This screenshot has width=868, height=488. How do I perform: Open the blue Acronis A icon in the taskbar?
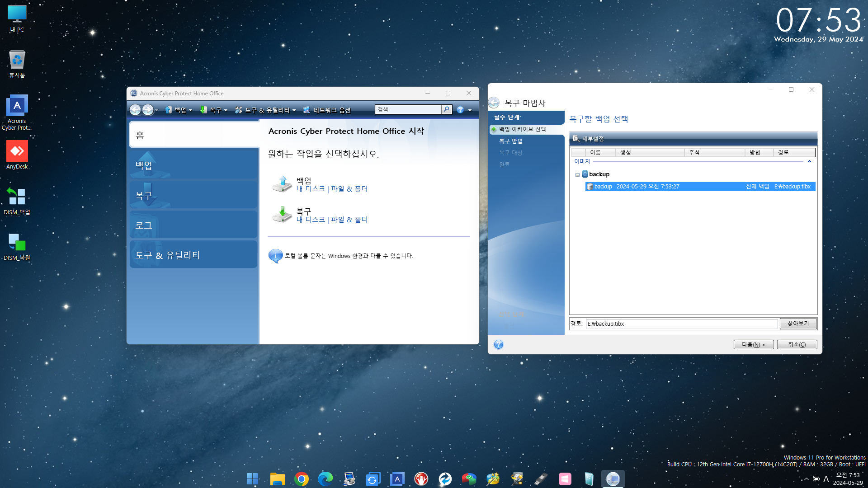click(x=397, y=479)
